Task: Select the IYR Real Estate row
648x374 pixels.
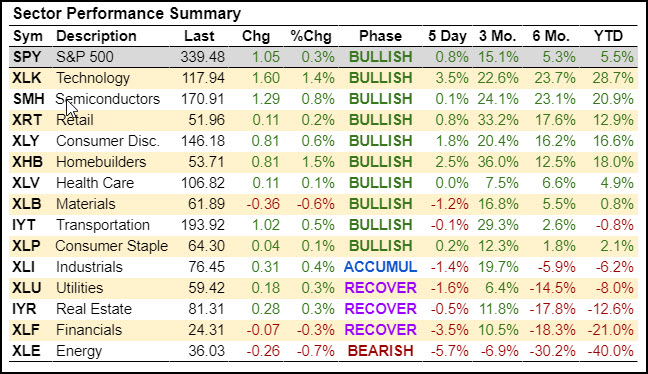Action: point(324,309)
